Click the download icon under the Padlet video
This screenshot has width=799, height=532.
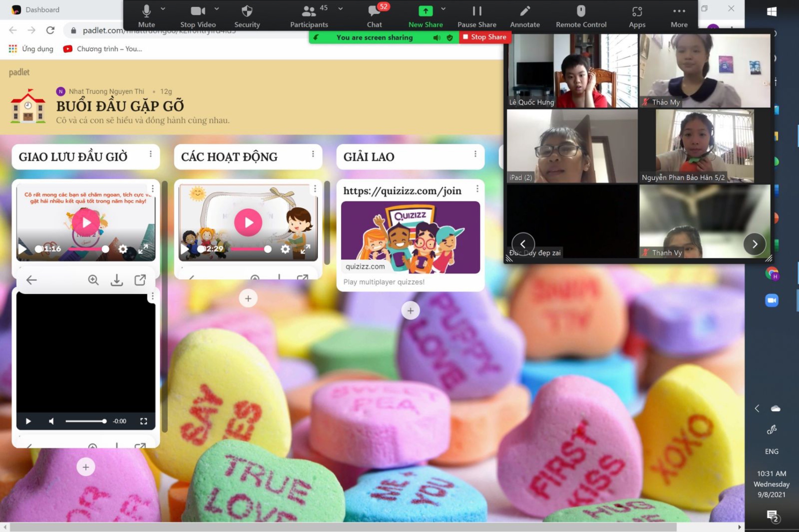[x=117, y=280]
